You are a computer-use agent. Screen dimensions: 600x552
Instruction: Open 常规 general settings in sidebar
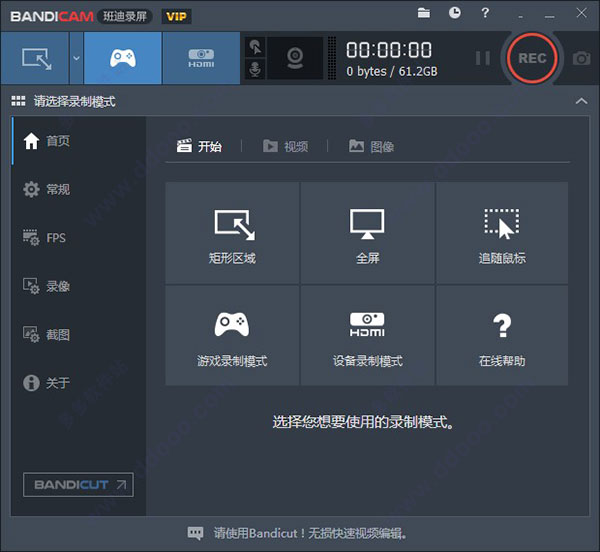click(x=79, y=189)
